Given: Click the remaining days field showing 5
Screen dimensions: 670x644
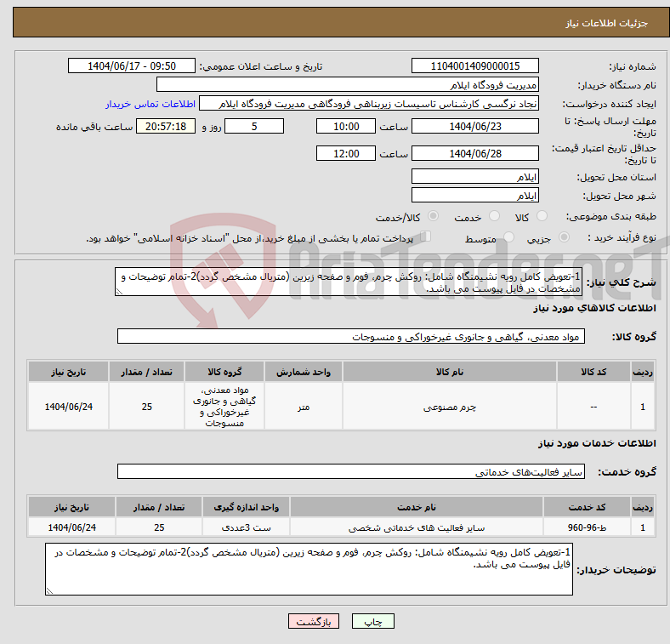Looking at the screenshot, I should 254,126.
